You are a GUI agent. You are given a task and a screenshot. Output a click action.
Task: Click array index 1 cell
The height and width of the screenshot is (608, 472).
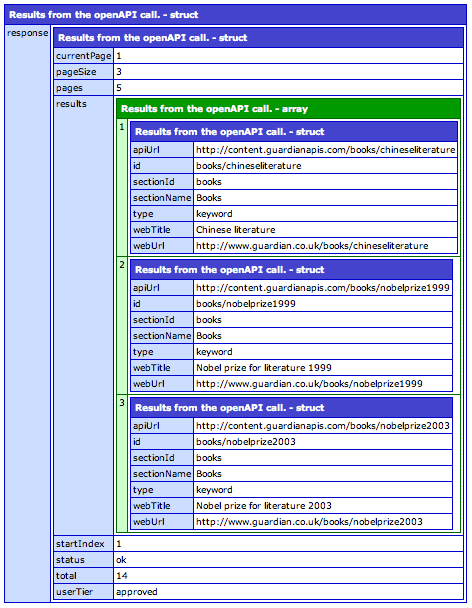tap(122, 187)
